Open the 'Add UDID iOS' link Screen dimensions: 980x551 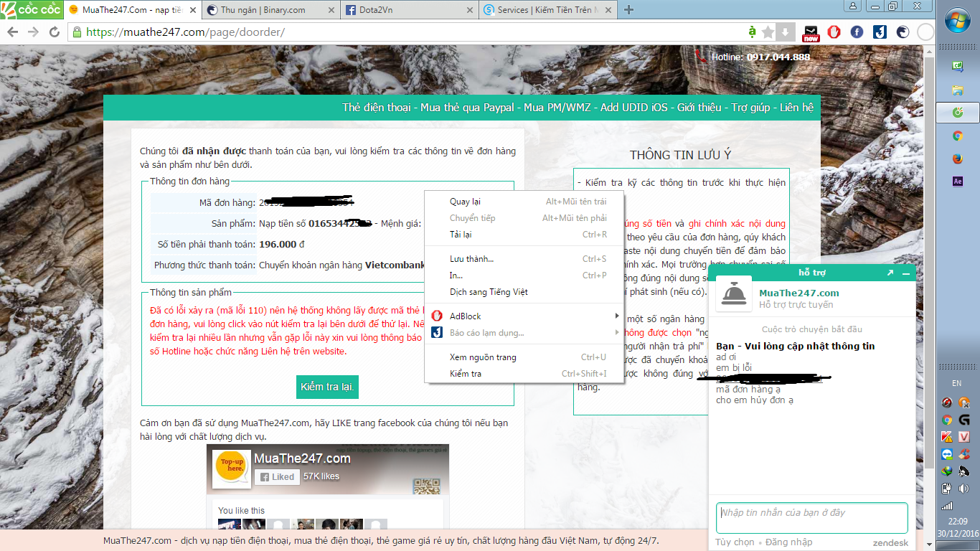tap(634, 108)
